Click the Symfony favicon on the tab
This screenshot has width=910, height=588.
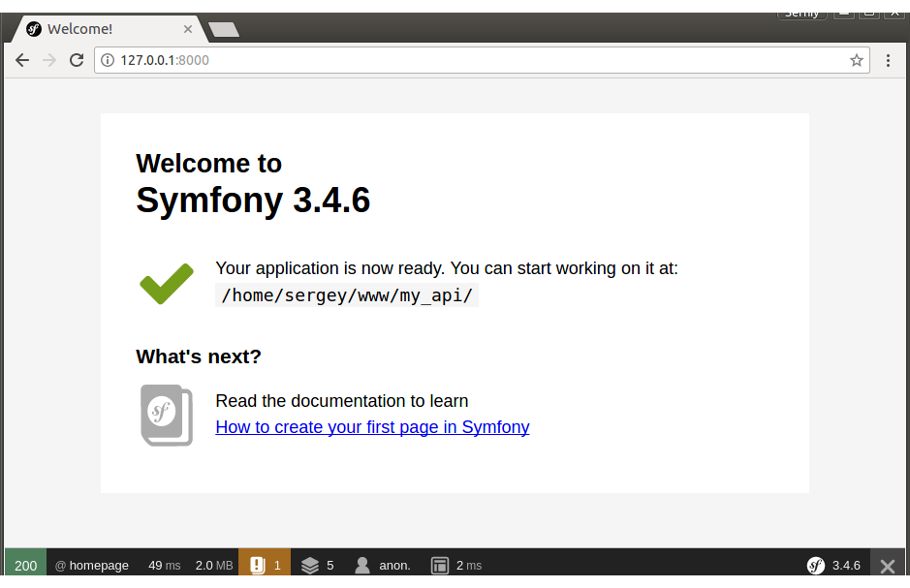tap(34, 29)
